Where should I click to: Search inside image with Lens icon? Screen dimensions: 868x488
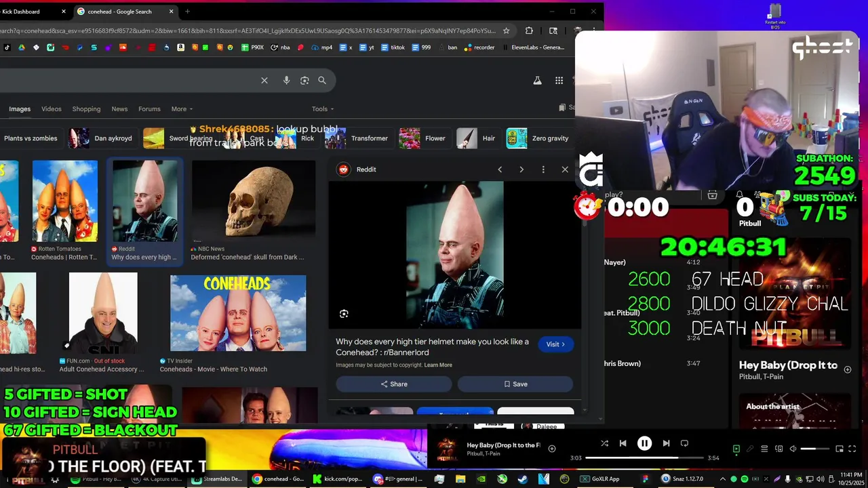click(344, 314)
